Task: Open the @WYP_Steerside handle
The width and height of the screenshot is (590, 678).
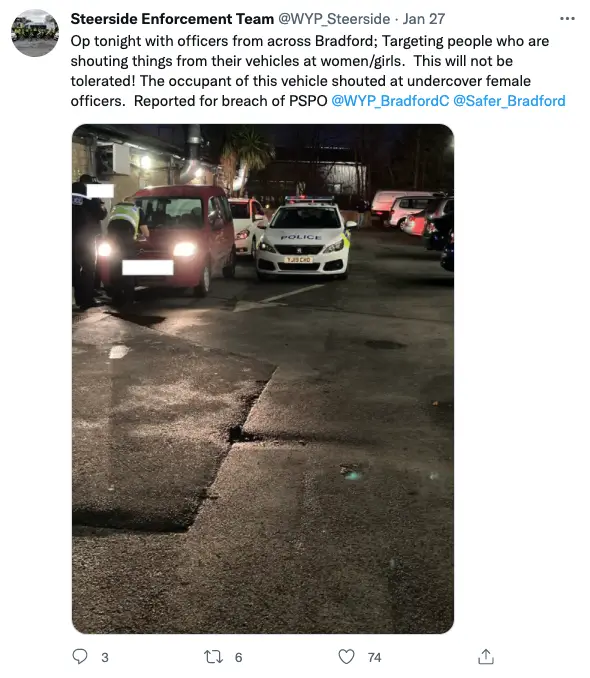Action: [334, 19]
